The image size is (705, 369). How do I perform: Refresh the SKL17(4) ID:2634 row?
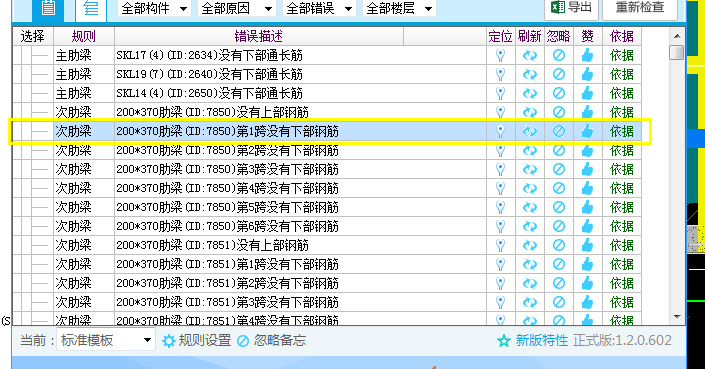pyautogui.click(x=530, y=55)
